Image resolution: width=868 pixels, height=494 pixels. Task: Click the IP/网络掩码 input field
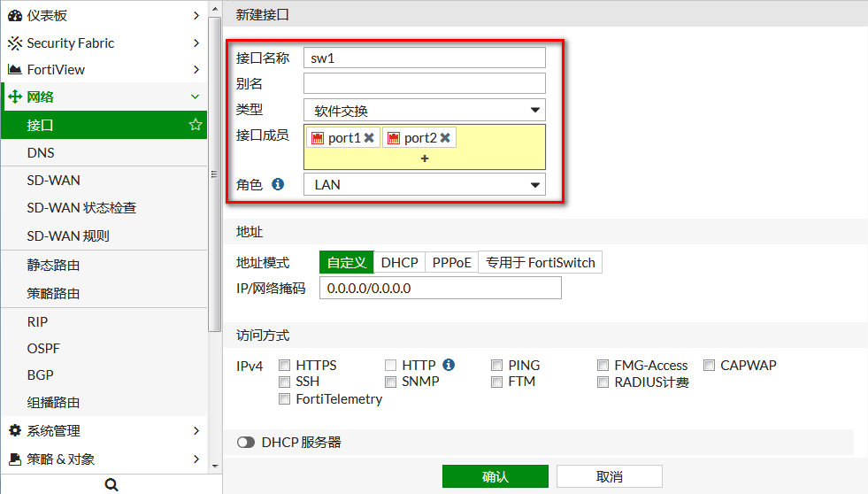point(440,289)
